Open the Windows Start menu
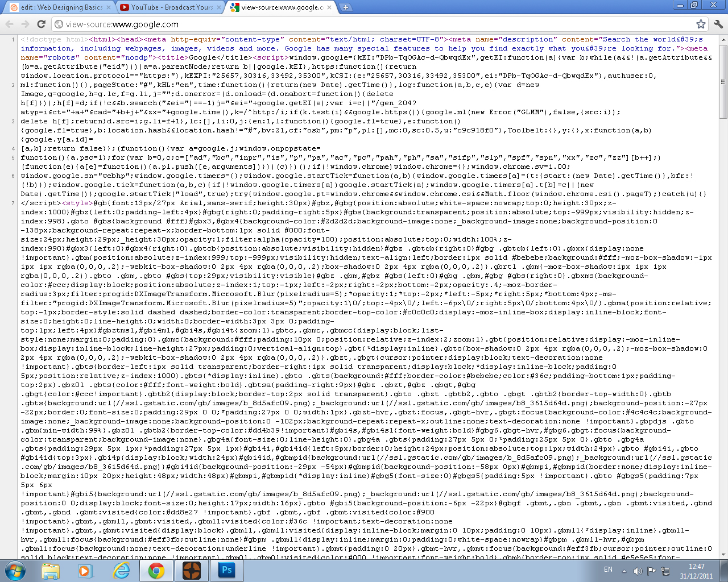Image resolution: width=728 pixels, height=582 pixels. click(x=15, y=570)
